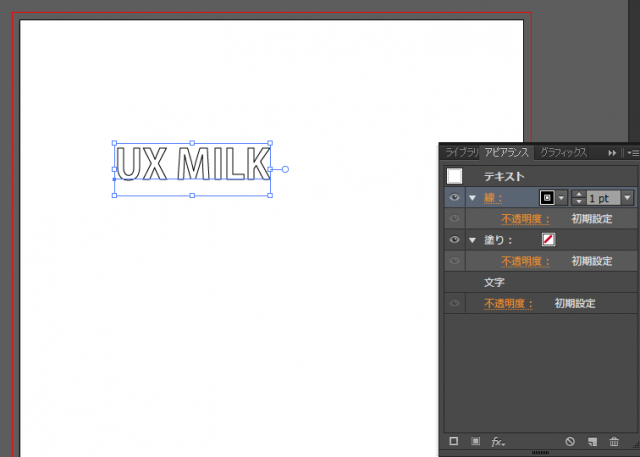The height and width of the screenshot is (457, 640).
Task: Click the Add New Fill icon
Action: tap(475, 441)
